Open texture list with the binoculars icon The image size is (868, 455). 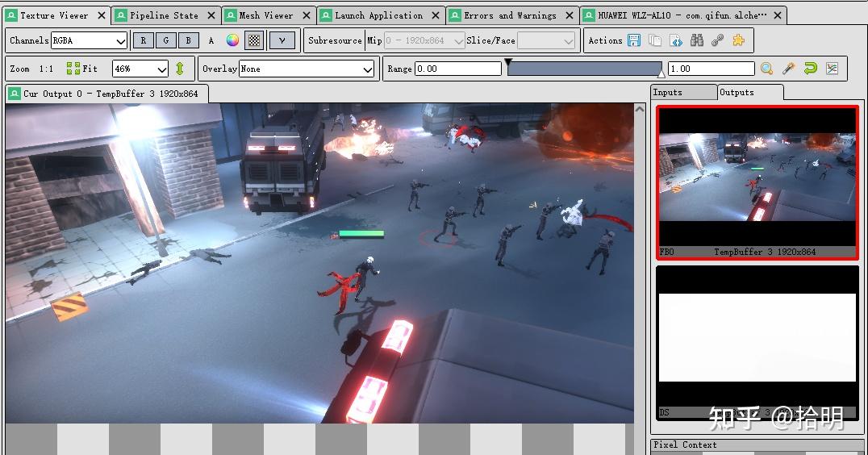(696, 40)
